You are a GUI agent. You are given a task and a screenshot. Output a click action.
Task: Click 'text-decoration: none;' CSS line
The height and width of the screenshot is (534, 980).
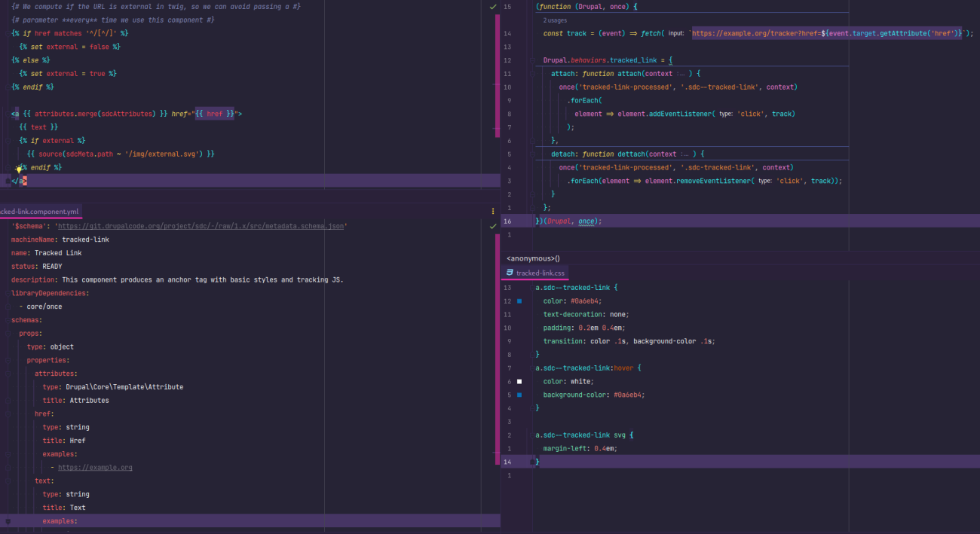586,314
